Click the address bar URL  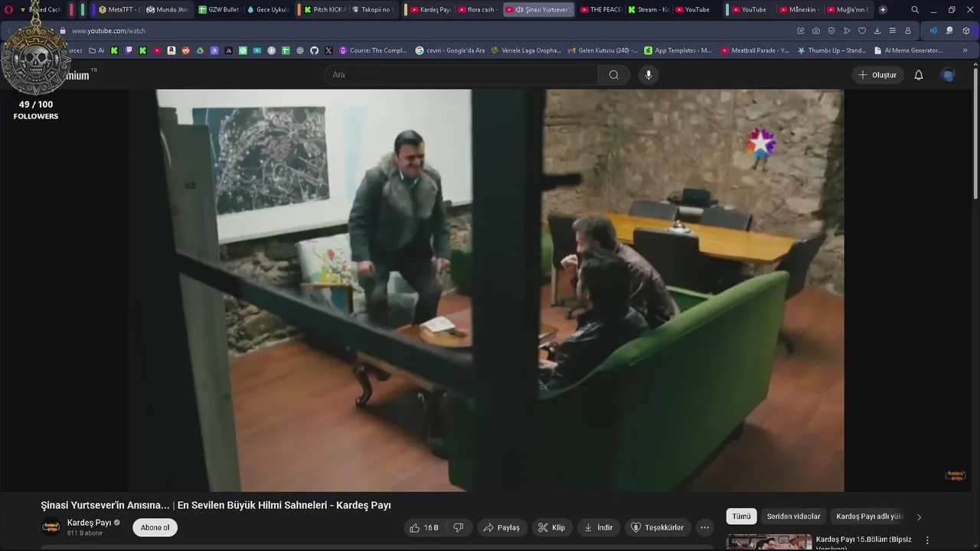109,31
